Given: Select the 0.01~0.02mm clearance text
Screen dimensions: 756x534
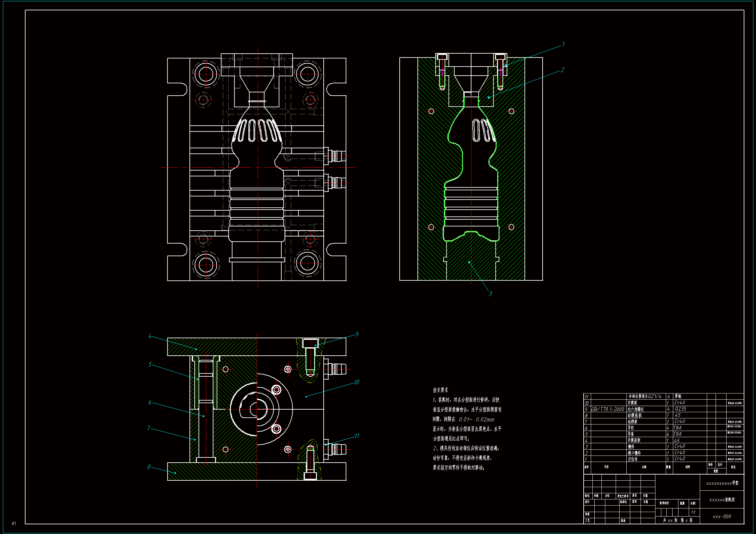Looking at the screenshot, I should [x=476, y=420].
